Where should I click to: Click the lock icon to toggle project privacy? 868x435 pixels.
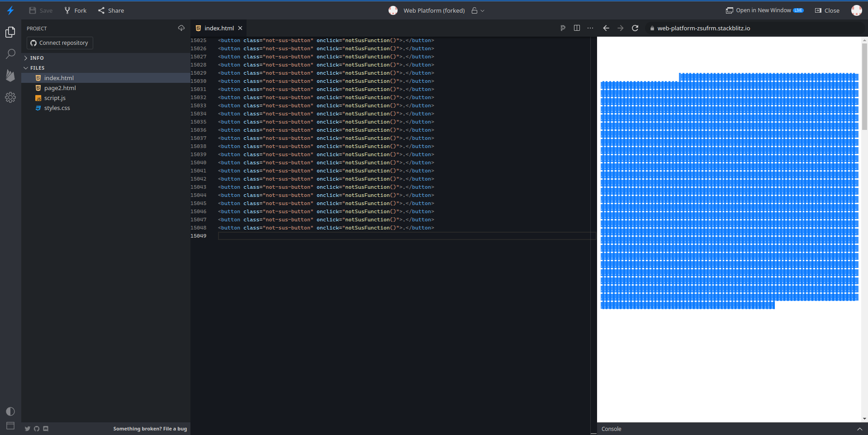pyautogui.click(x=474, y=10)
